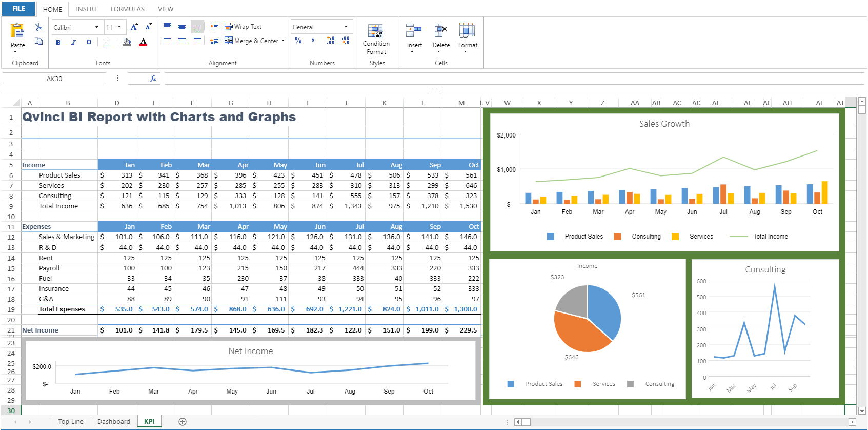Screen dimensions: 868x430
Task: Expand the Merge & Center dropdown arrow
Action: [x=282, y=41]
